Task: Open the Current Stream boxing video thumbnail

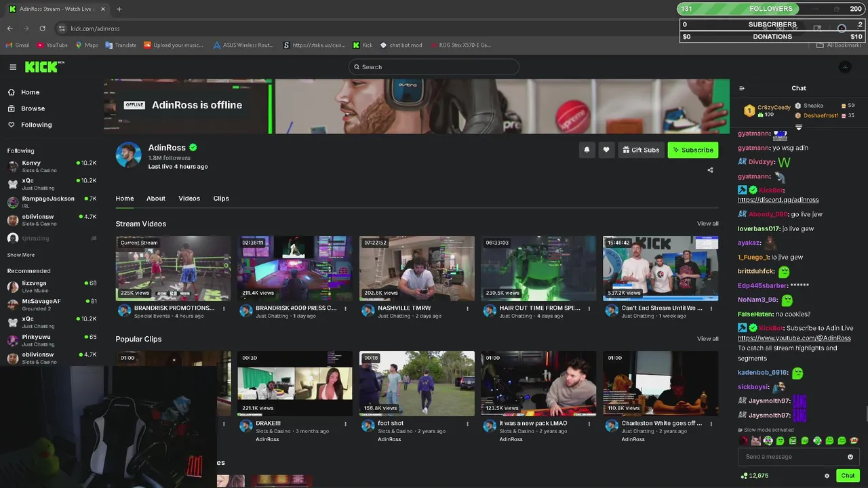Action: point(173,268)
